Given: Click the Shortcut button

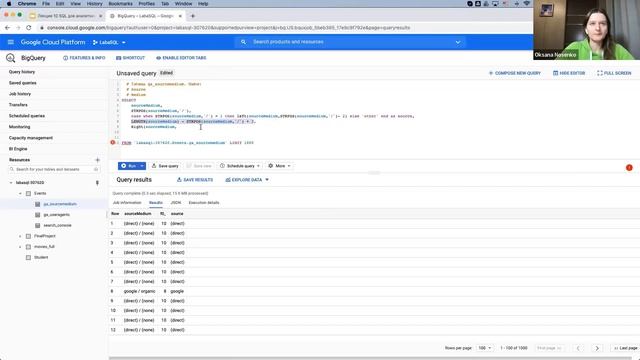Looking at the screenshot, I should [x=131, y=58].
